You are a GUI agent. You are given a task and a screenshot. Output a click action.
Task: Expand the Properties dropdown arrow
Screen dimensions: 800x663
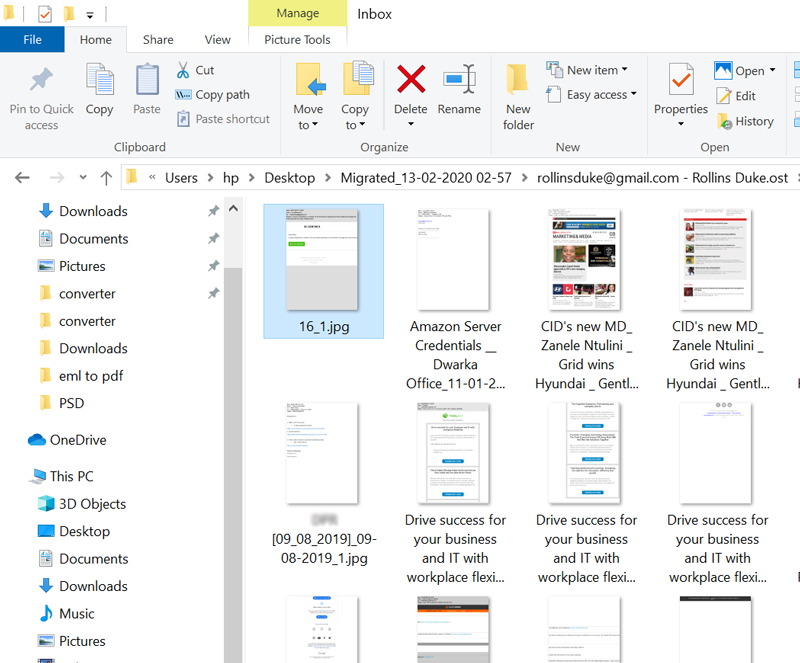click(681, 124)
